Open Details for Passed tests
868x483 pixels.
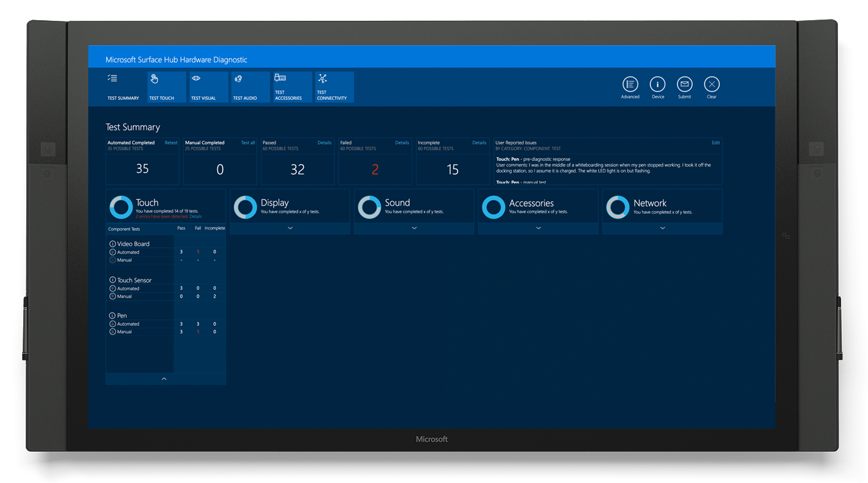pyautogui.click(x=325, y=143)
